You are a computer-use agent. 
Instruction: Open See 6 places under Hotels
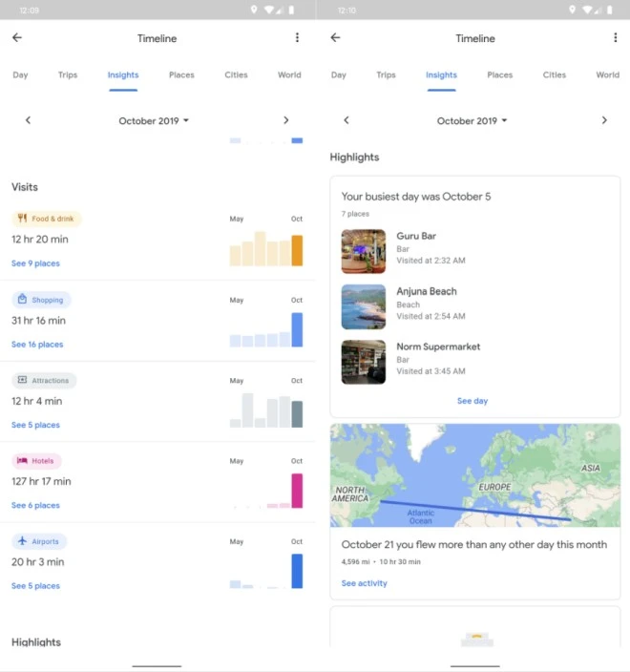pos(35,506)
